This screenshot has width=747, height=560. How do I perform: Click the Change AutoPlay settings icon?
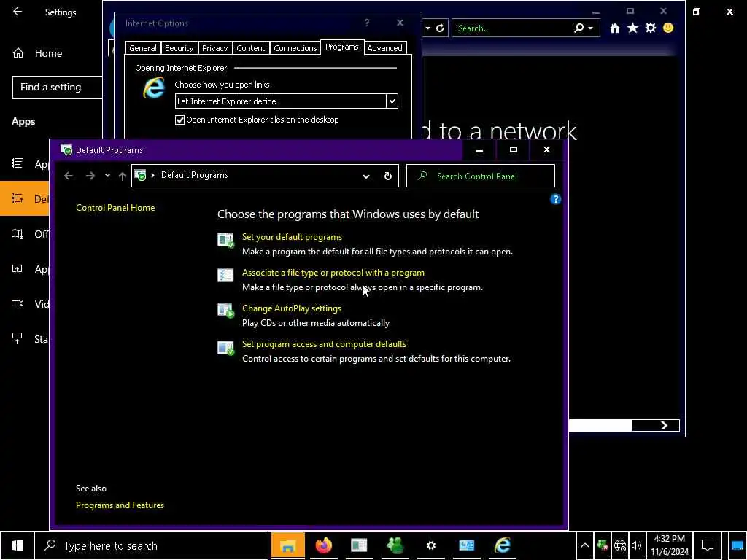(x=226, y=311)
